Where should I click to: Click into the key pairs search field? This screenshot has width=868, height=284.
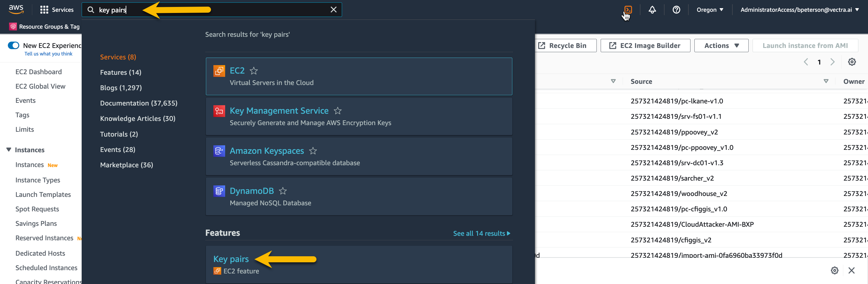click(x=209, y=10)
